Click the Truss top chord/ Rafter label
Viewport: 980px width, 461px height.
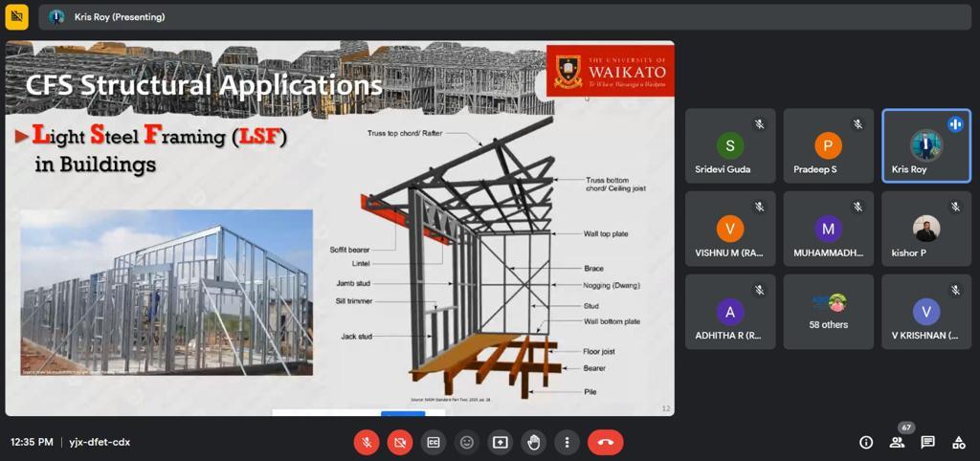pyautogui.click(x=403, y=133)
